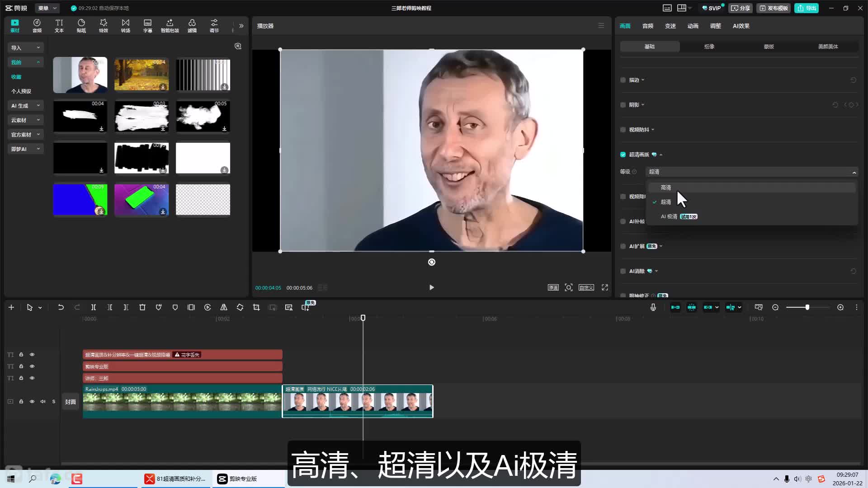Select the 贴纸 (Stickers) panel icon
Screen dimensions: 868x488
click(81, 25)
